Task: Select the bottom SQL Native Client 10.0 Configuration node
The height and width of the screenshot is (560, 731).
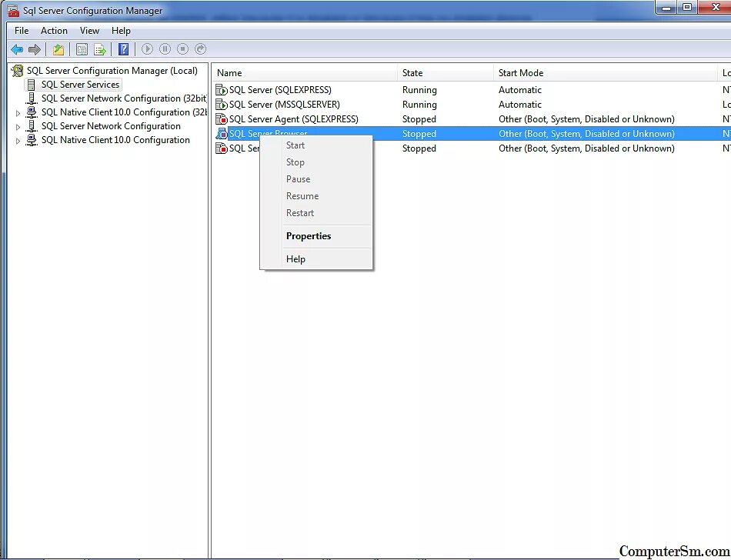Action: pos(115,140)
